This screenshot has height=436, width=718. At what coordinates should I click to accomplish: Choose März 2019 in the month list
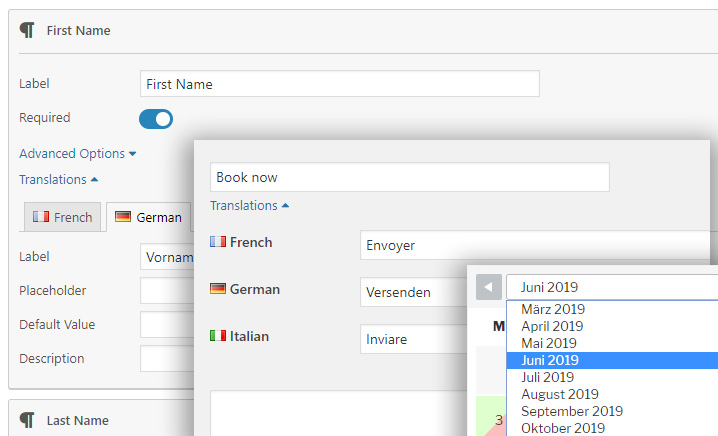coord(553,310)
